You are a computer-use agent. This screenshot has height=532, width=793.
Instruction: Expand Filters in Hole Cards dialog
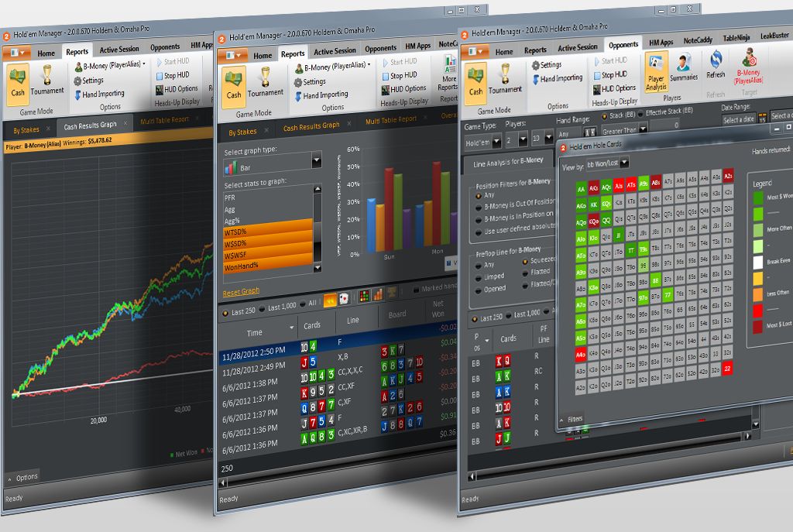572,419
